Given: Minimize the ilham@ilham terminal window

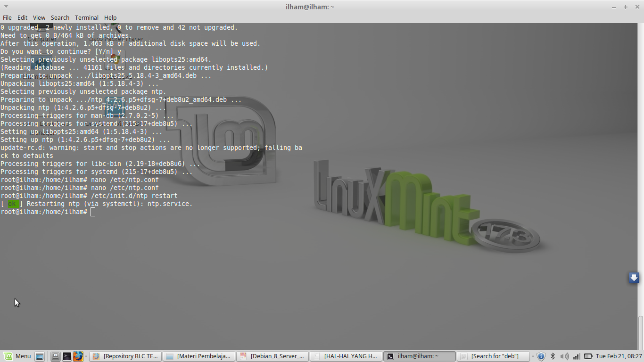Looking at the screenshot, I should click(614, 7).
